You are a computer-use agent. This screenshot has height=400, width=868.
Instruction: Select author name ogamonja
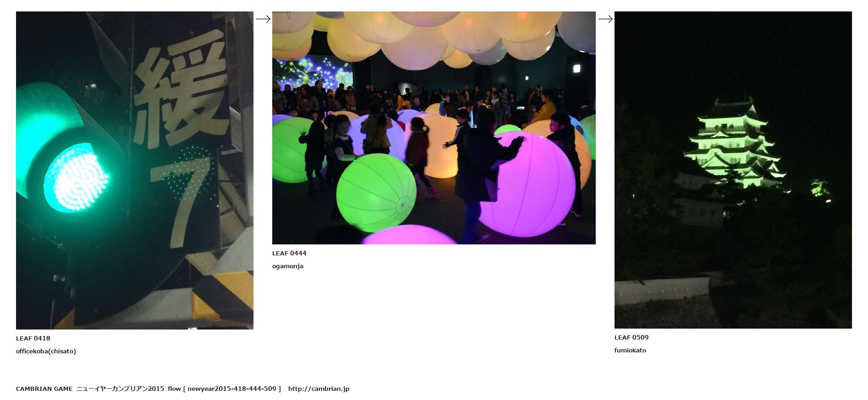coord(287,266)
